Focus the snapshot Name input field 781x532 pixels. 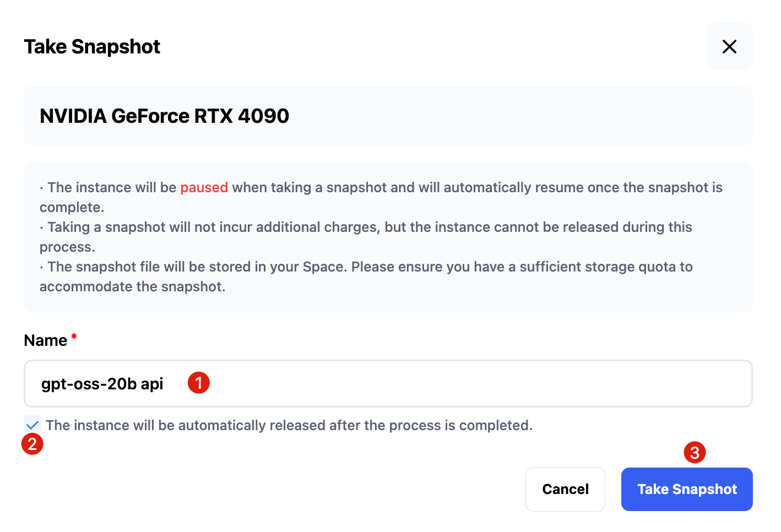pos(388,384)
